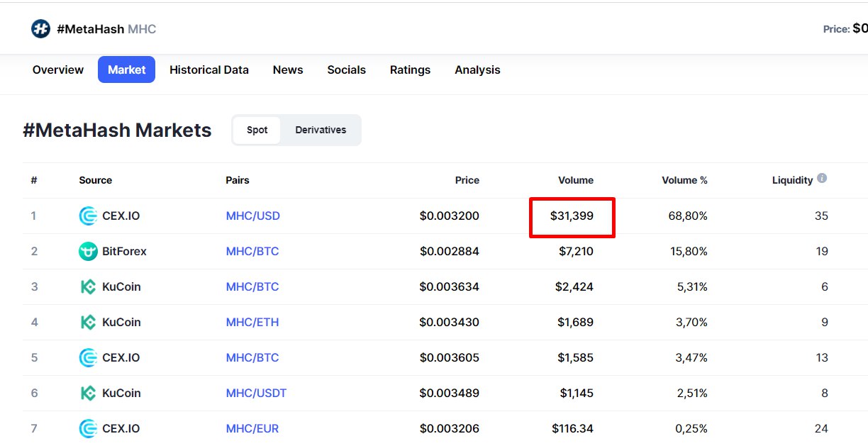Open the MHC/USD pair link
This screenshot has width=868, height=446.
point(253,216)
